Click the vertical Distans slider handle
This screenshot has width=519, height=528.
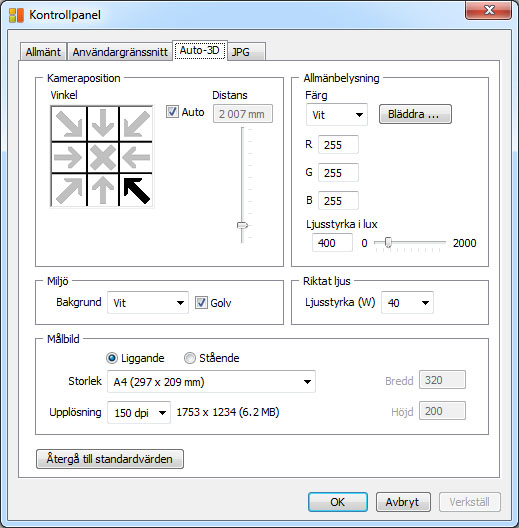[242, 225]
